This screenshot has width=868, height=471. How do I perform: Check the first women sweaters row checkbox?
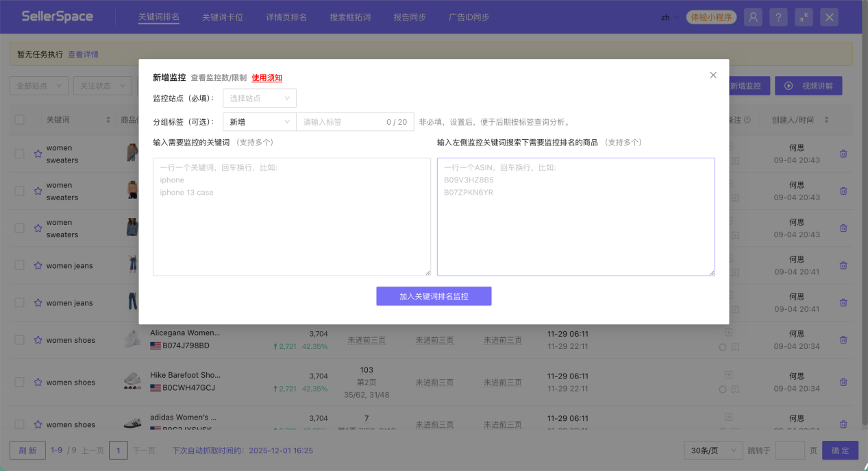(x=18, y=154)
